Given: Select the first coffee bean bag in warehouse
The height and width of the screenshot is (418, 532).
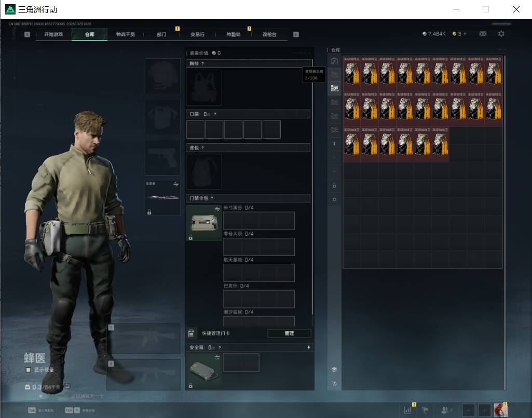Looking at the screenshot, I should point(352,74).
